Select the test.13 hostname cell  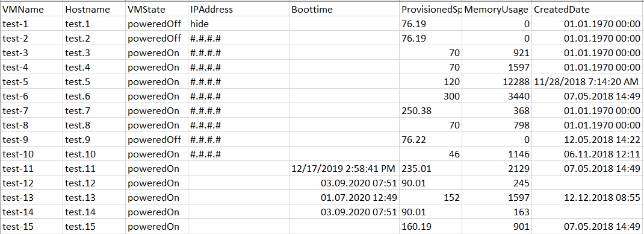[x=94, y=197]
